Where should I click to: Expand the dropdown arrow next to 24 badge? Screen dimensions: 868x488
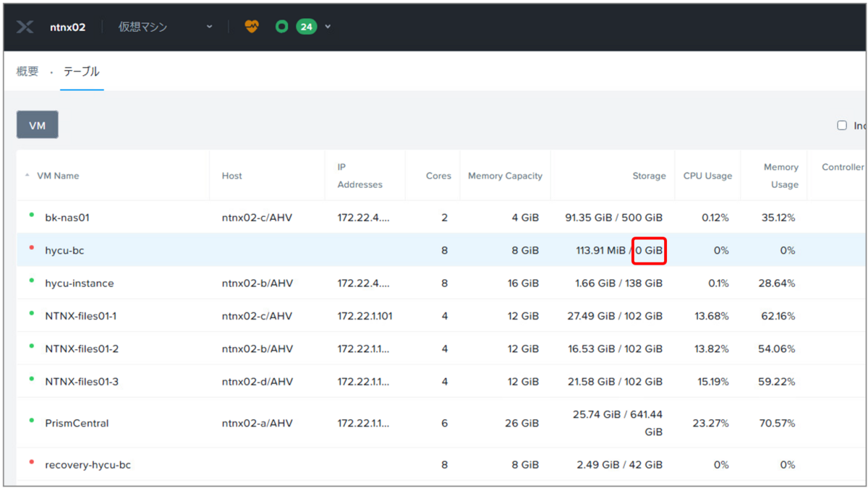tap(328, 27)
